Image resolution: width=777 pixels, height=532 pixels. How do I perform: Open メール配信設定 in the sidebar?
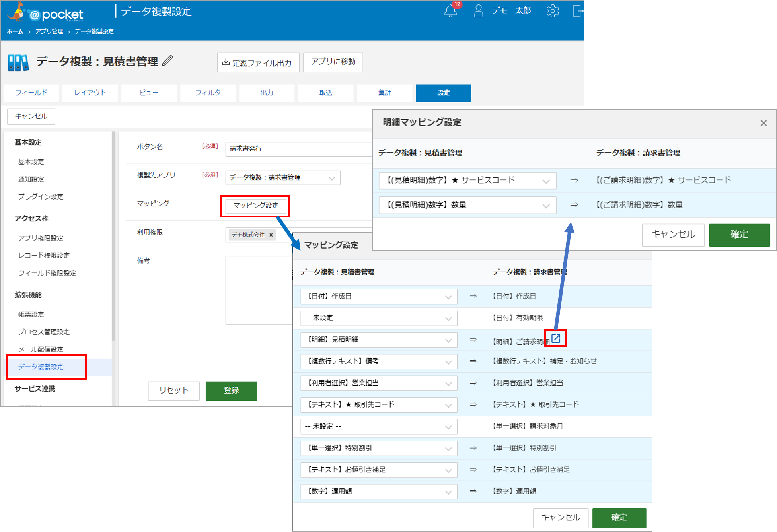[41, 349]
